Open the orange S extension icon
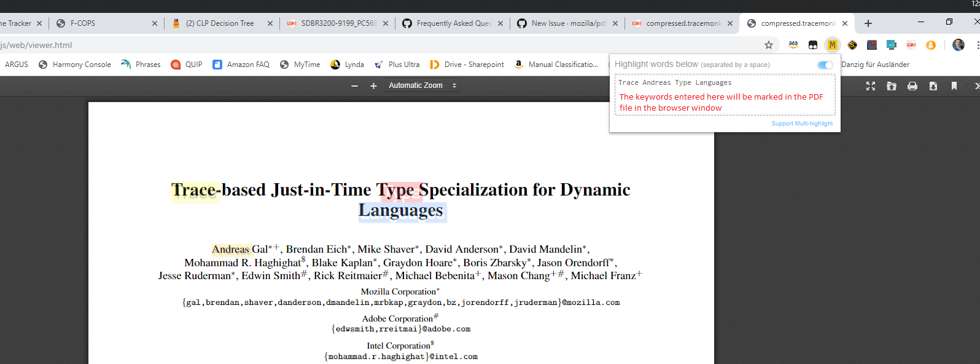Image resolution: width=980 pixels, height=364 pixels. coord(852,45)
